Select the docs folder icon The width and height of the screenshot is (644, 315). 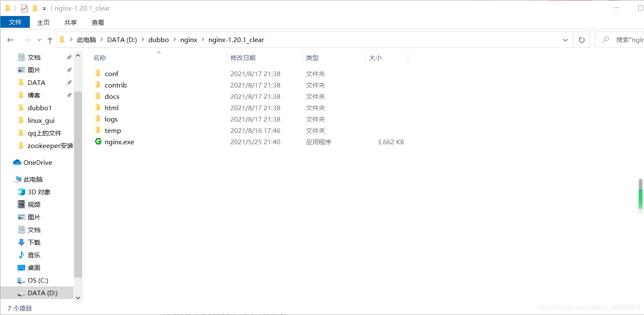click(x=98, y=96)
